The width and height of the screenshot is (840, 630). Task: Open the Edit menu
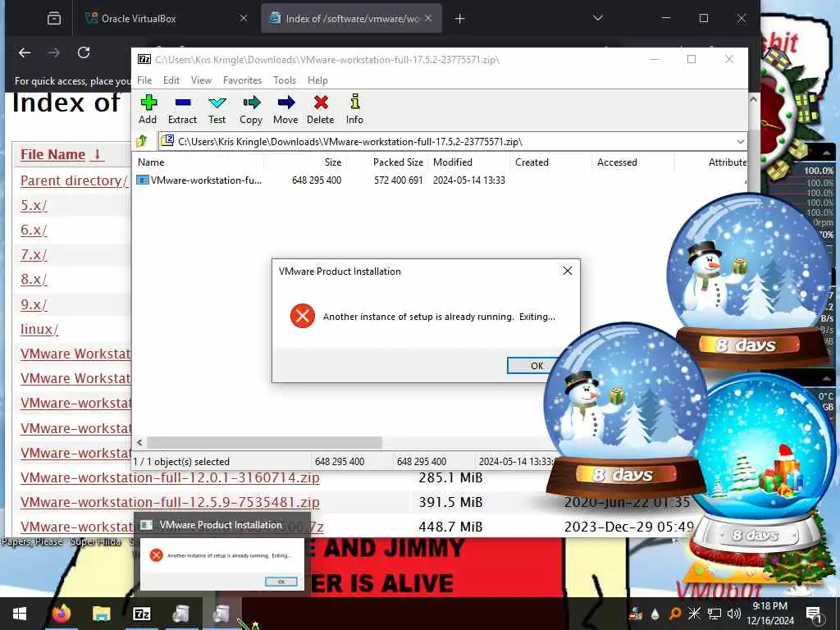pyautogui.click(x=171, y=80)
